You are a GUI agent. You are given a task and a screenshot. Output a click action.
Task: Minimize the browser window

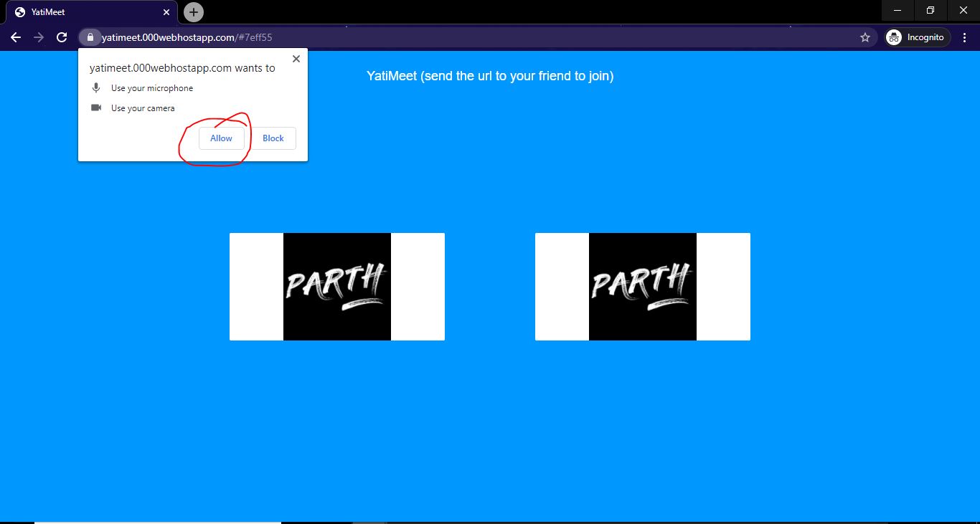coord(897,10)
